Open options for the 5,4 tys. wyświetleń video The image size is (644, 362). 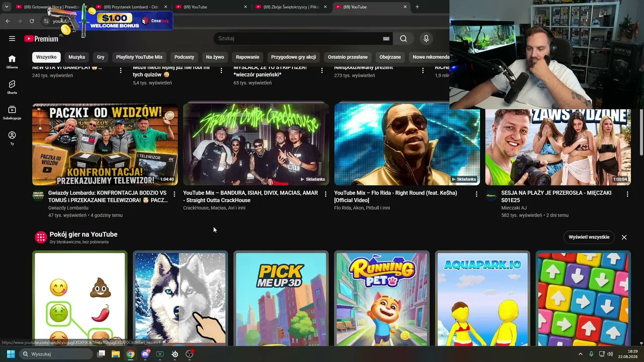pyautogui.click(x=221, y=70)
